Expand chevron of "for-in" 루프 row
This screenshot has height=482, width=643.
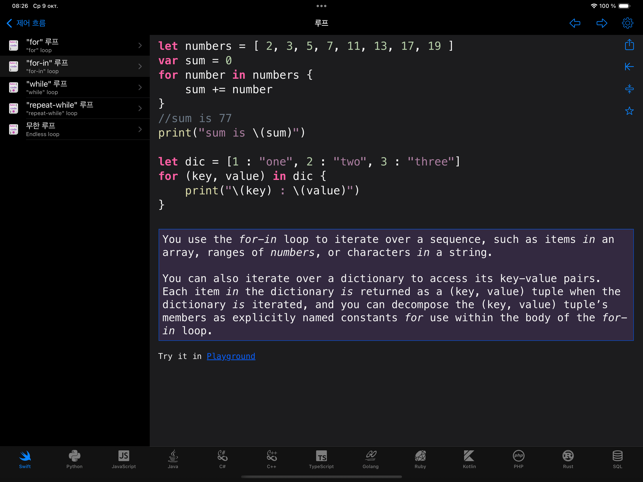click(140, 66)
